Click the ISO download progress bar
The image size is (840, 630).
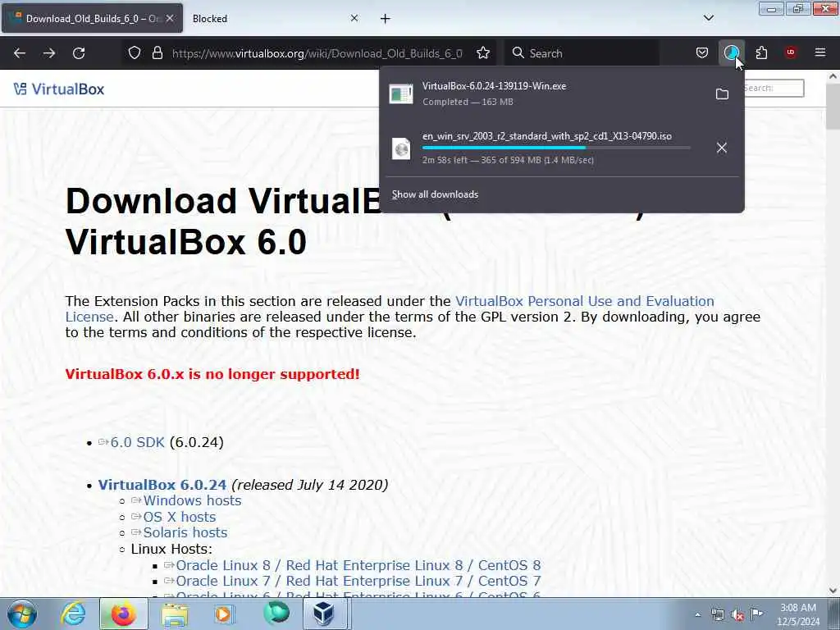556,148
